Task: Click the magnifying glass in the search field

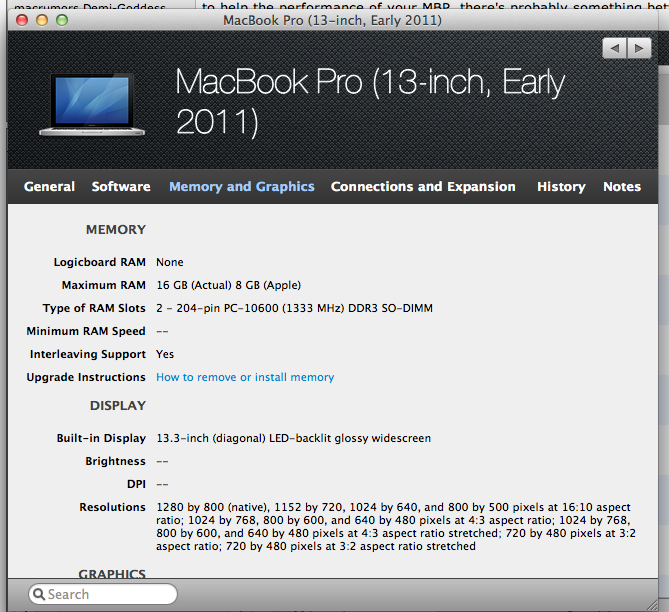Action: 39,594
